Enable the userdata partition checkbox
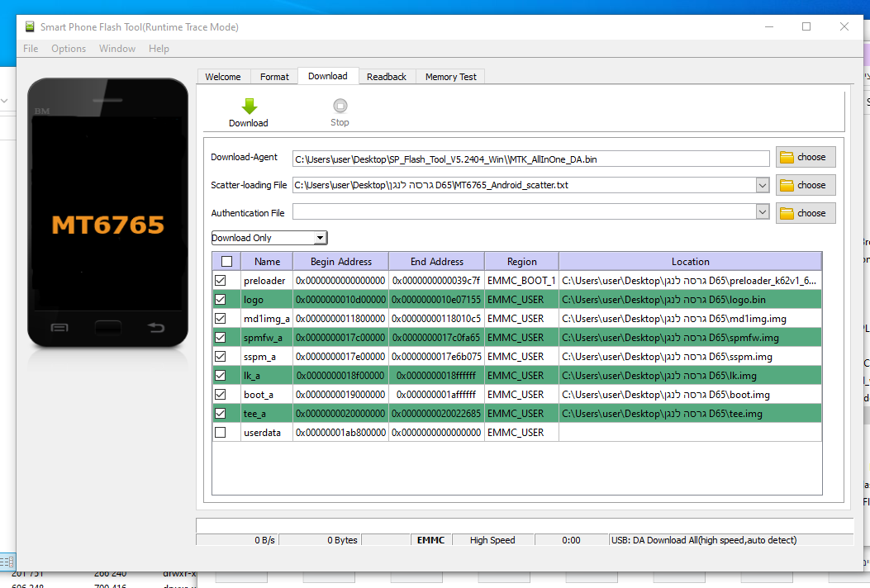Image resolution: width=870 pixels, height=588 pixels. coord(221,433)
